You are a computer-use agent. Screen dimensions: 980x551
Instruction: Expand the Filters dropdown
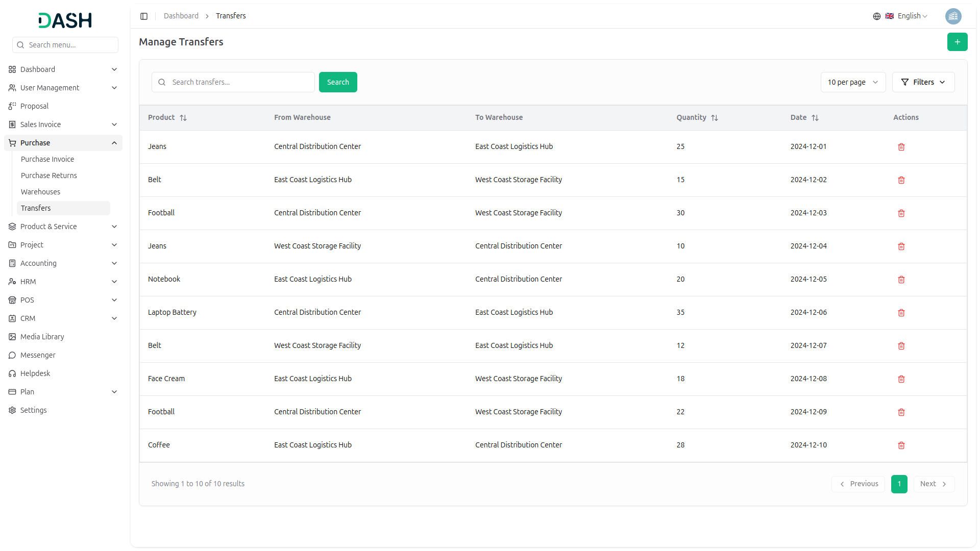coord(923,82)
